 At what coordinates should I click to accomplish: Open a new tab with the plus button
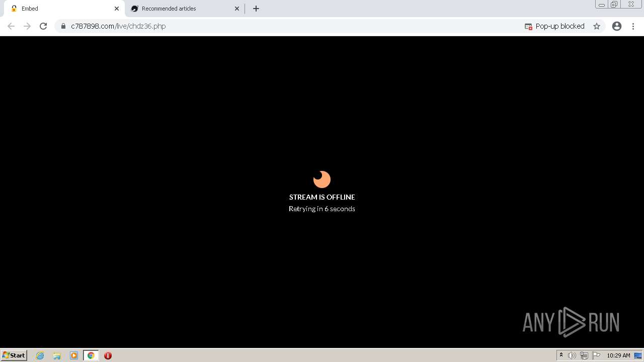256,9
